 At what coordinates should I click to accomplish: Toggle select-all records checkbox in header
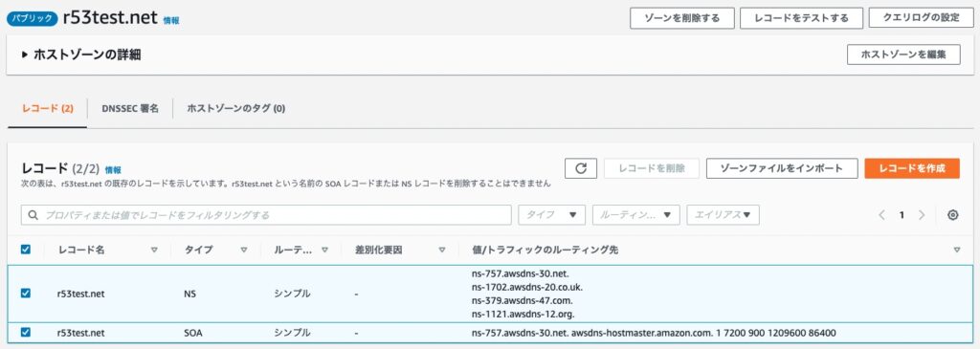pos(26,250)
